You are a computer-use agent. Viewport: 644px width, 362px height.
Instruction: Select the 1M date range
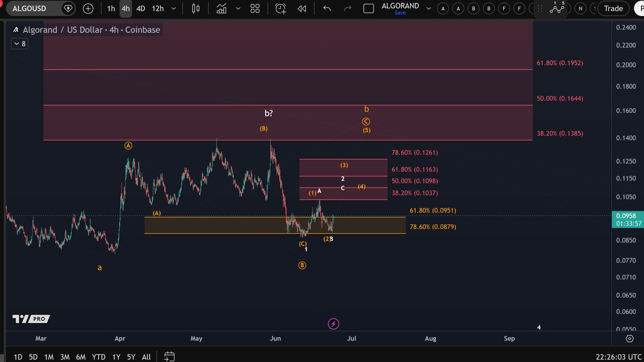[49, 357]
